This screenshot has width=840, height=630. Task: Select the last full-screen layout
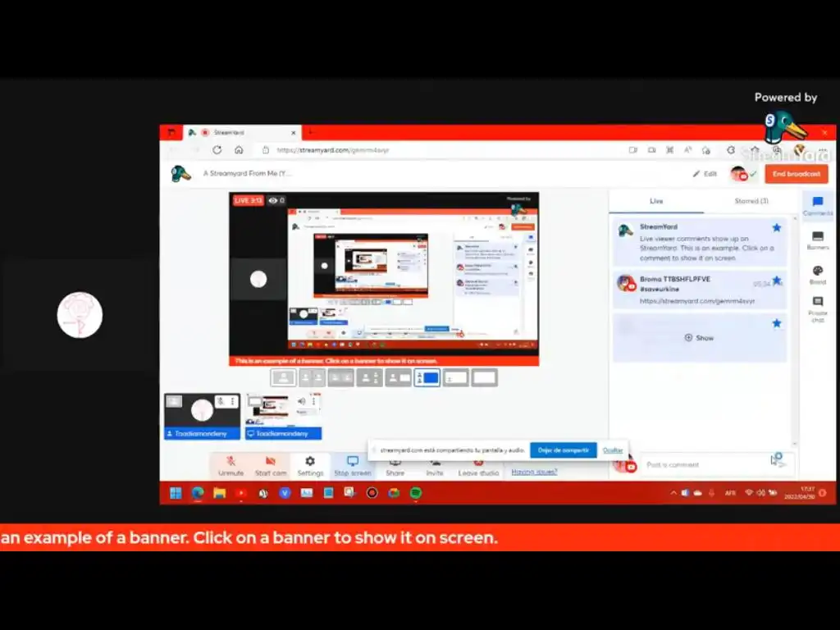(485, 377)
